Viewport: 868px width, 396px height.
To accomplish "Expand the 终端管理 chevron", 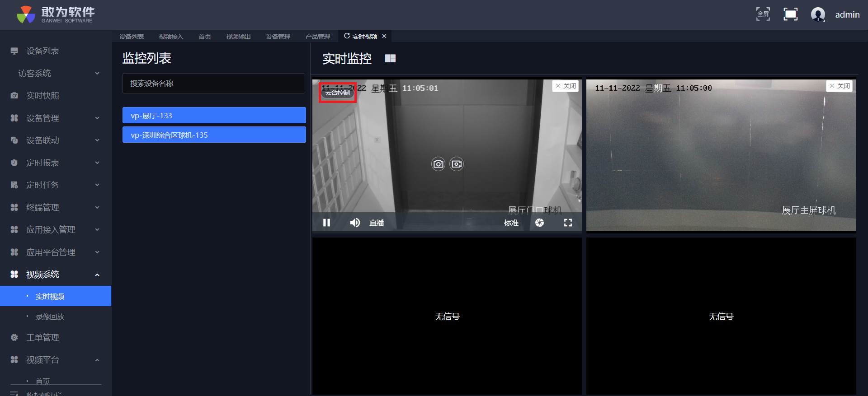I will click(x=97, y=207).
